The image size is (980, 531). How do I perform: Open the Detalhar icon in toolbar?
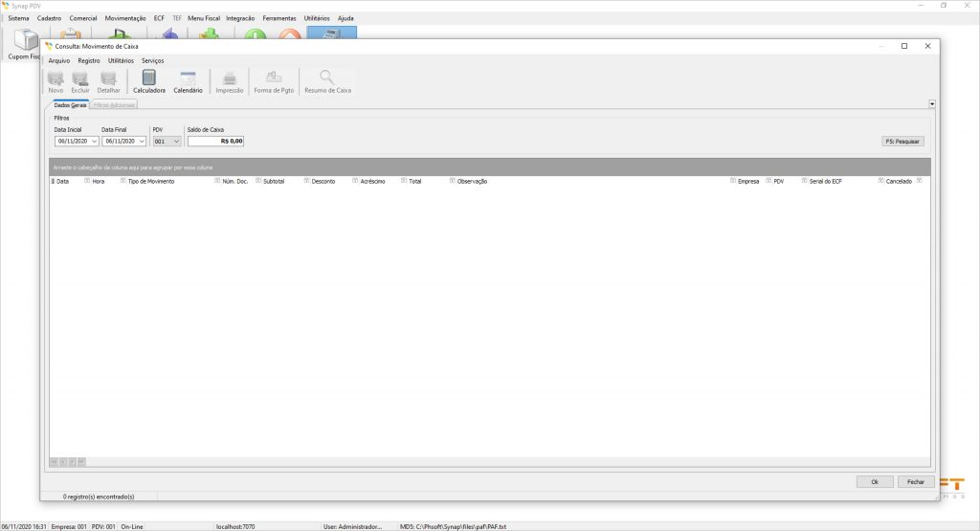coord(108,80)
